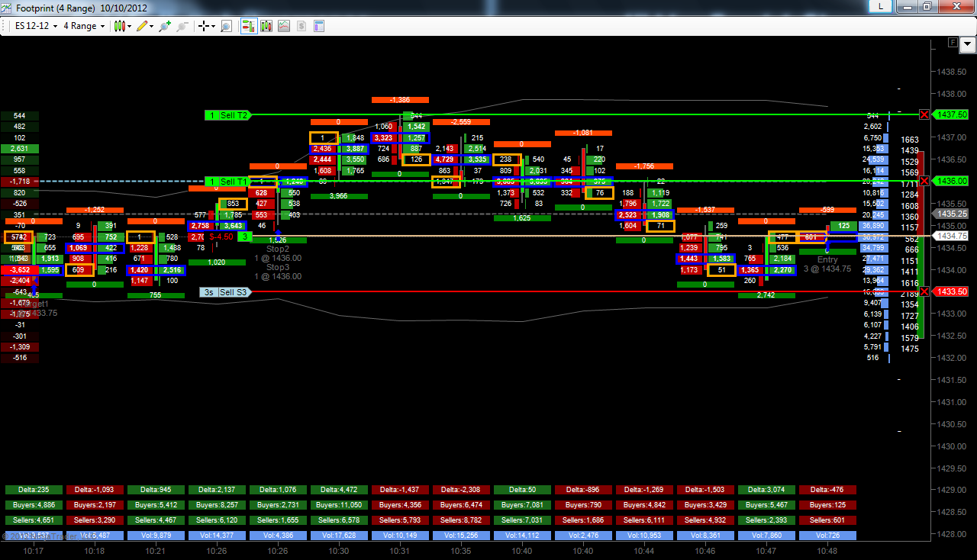Click the zoom out magnifier icon
This screenshot has width=977, height=560.
(x=182, y=26)
